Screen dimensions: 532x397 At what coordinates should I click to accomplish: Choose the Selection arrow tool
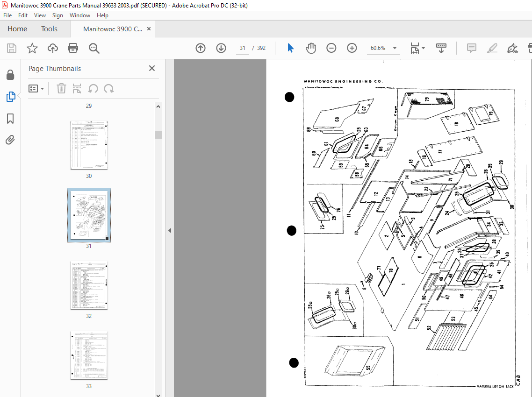[290, 48]
